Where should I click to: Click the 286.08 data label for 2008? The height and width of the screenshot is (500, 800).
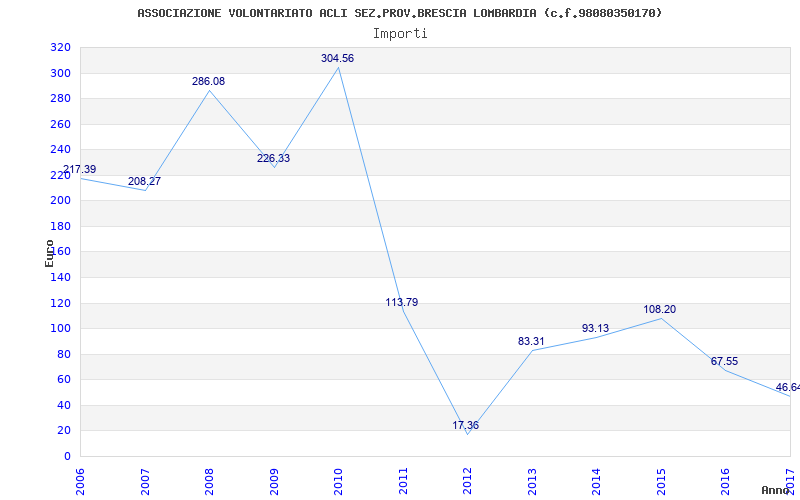pyautogui.click(x=208, y=82)
